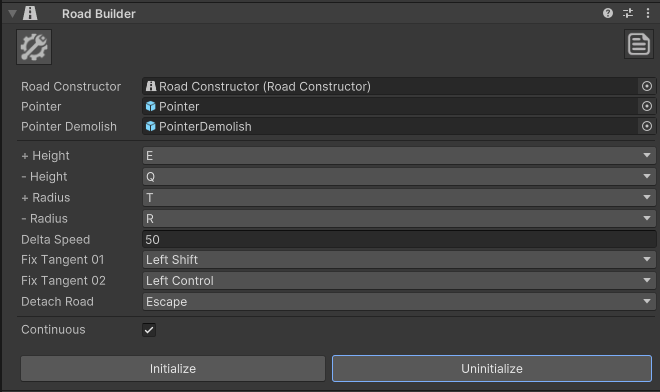The image size is (660, 392).
Task: Open object picker for Pointer Demolish field
Action: pos(647,126)
